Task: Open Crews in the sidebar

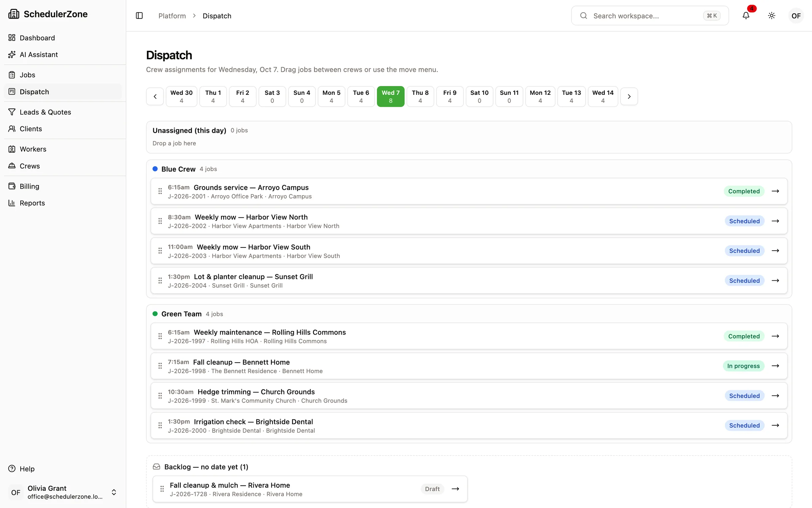Action: point(63,166)
